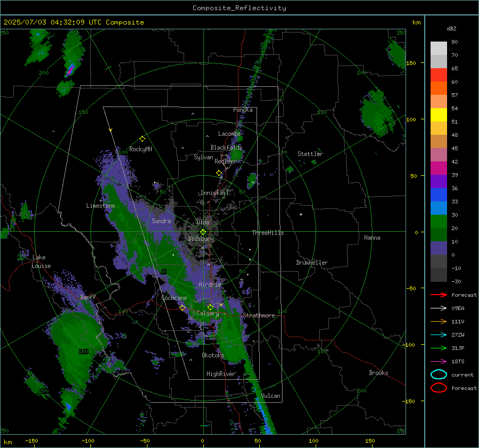Click the 'Vulcan' city label
Viewport: 479px width, 448px height.
(270, 396)
